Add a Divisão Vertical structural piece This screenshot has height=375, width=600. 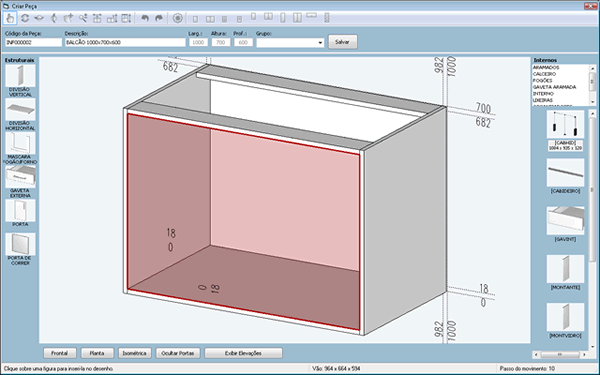tap(20, 80)
